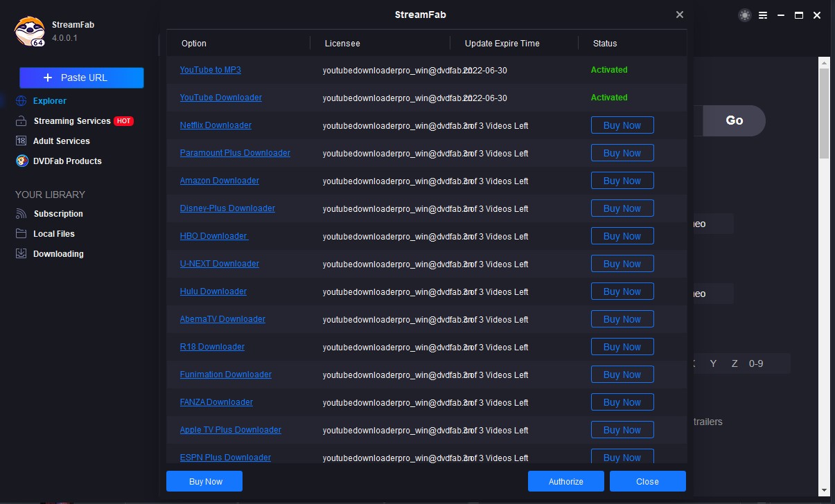Click the red HOT badge
This screenshot has width=835, height=504.
[x=123, y=121]
